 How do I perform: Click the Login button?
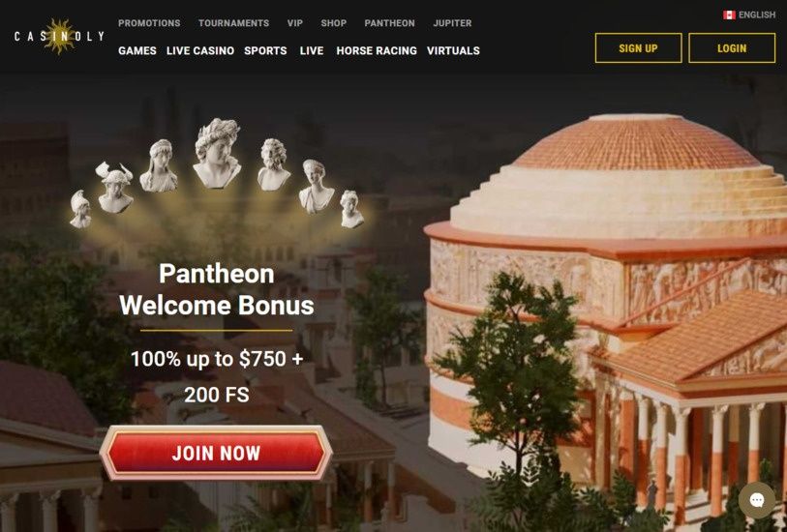tap(732, 48)
